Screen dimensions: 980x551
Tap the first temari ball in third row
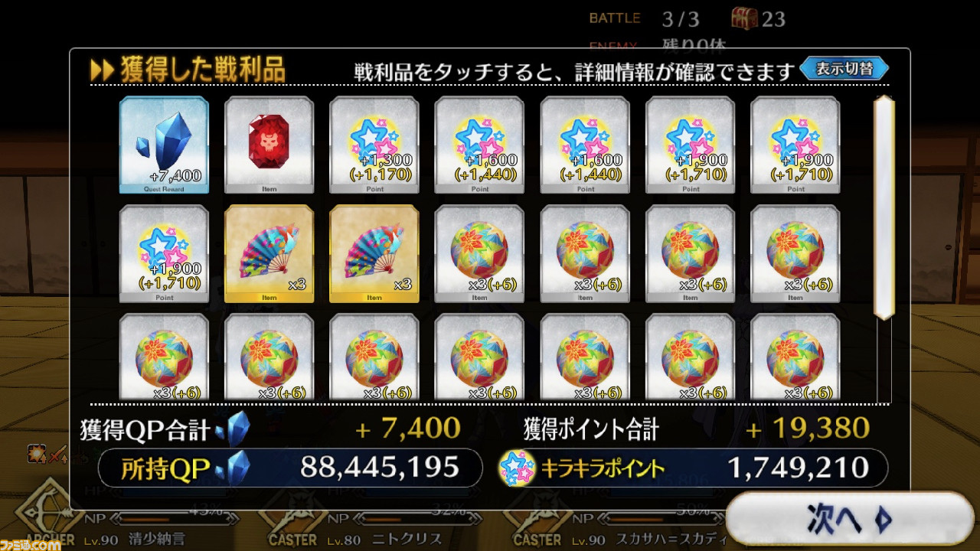(x=164, y=358)
